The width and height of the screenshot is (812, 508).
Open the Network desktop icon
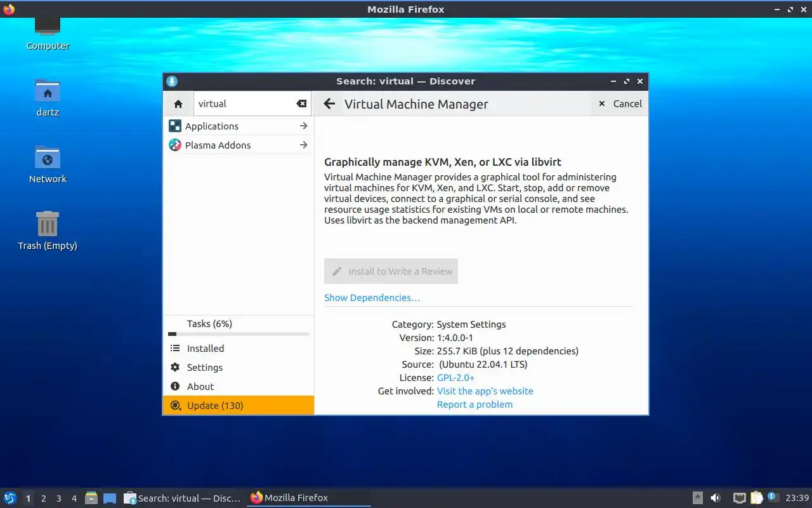[x=48, y=164]
